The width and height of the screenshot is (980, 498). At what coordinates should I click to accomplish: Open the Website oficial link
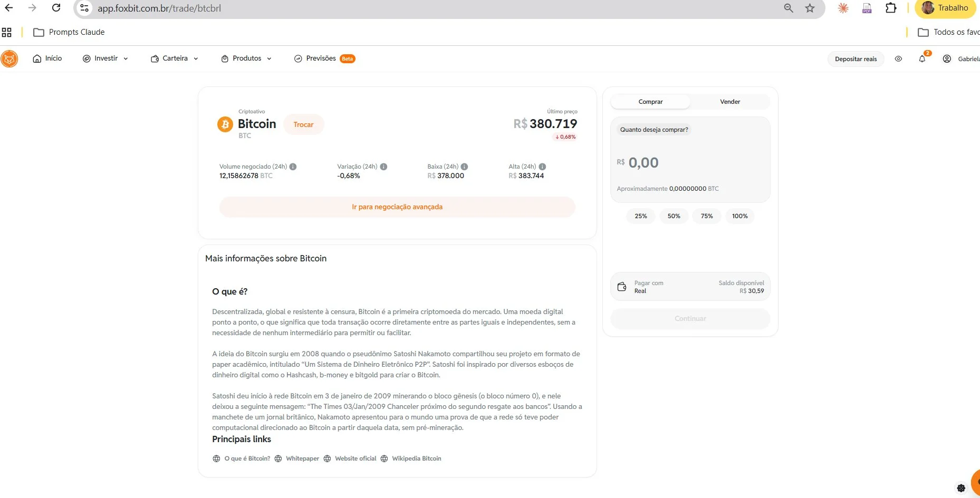pos(356,458)
